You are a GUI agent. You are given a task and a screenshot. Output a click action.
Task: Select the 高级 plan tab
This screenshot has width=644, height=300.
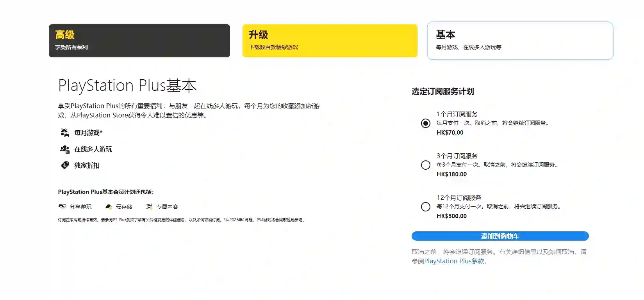(x=139, y=41)
